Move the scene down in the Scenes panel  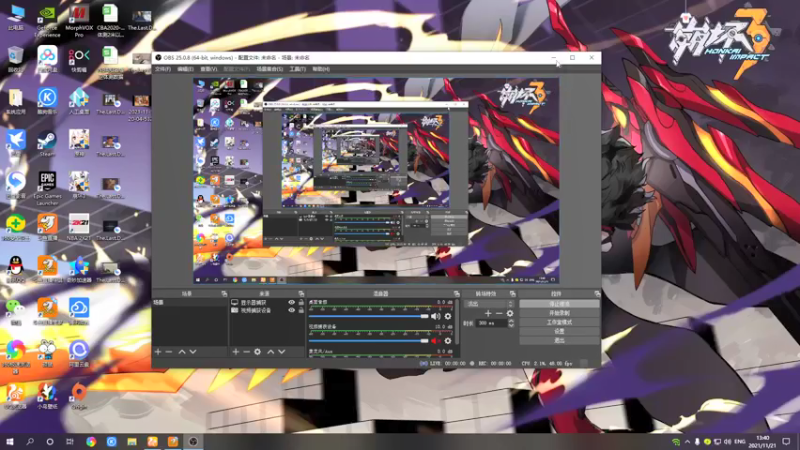pyautogui.click(x=193, y=352)
